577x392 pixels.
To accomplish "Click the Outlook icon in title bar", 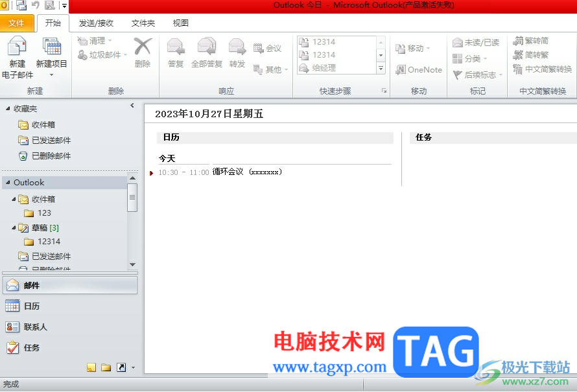I will click(x=4, y=5).
